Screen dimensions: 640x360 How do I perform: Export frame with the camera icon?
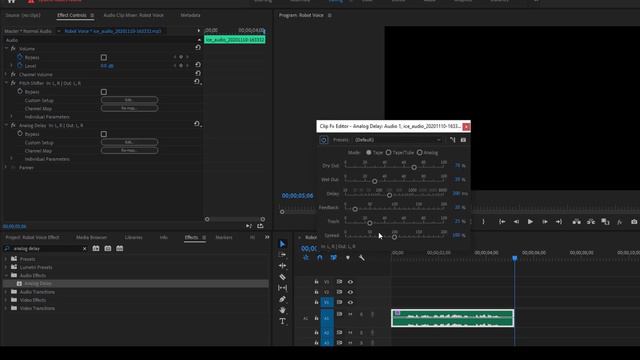pyautogui.click(x=634, y=222)
